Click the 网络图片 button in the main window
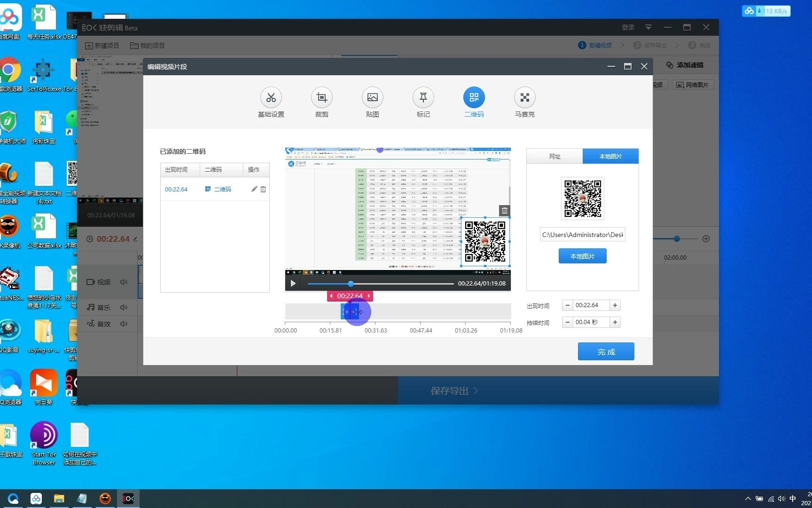812x508 pixels. 693,85
